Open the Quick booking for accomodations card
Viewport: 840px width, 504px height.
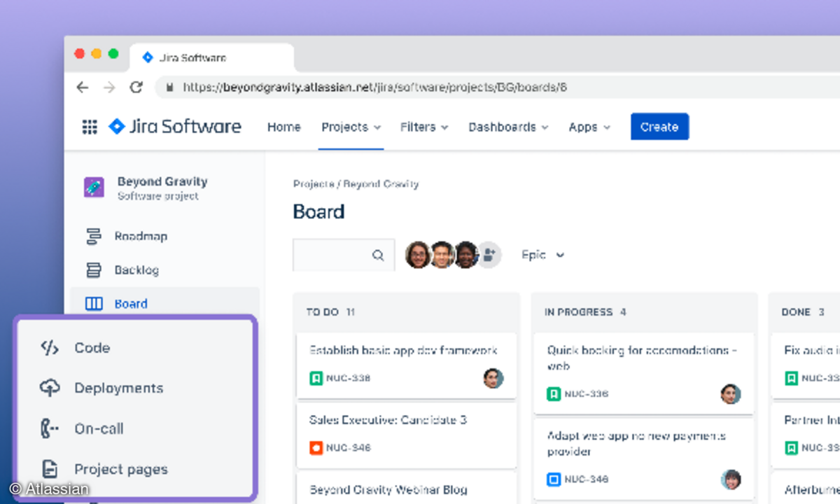643,372
